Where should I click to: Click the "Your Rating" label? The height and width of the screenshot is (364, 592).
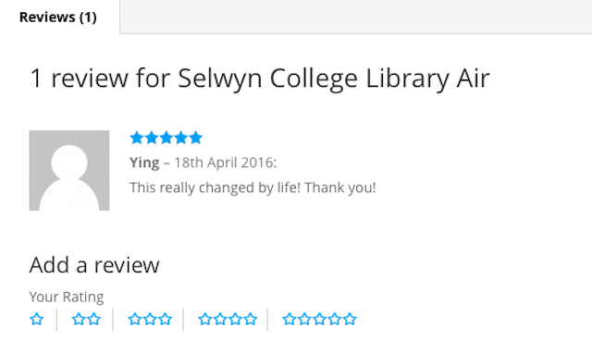tap(67, 297)
